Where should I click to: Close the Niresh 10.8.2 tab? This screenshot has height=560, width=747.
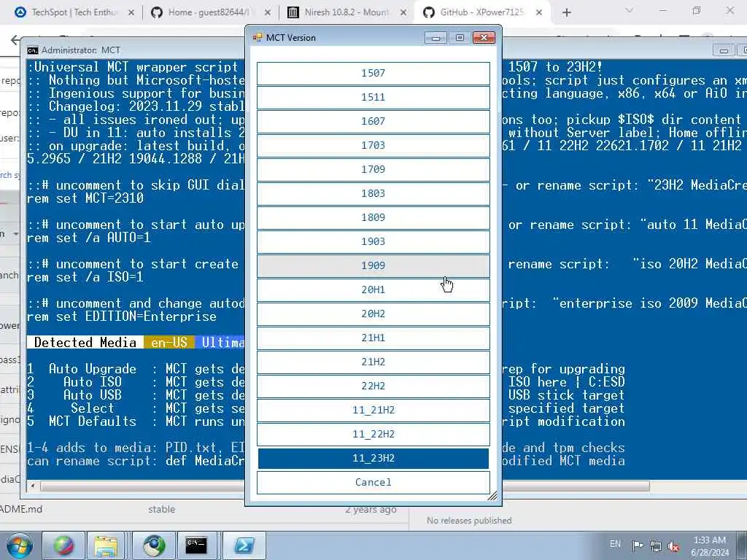point(403,12)
